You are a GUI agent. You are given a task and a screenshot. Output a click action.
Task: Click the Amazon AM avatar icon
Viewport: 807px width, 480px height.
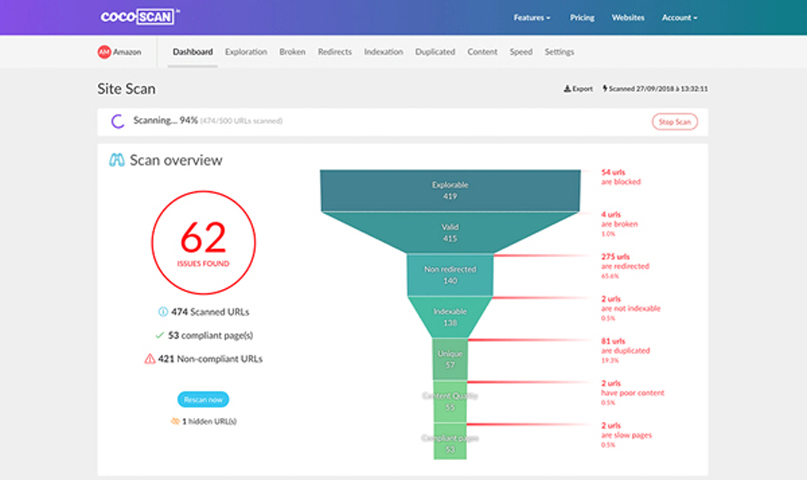[104, 52]
